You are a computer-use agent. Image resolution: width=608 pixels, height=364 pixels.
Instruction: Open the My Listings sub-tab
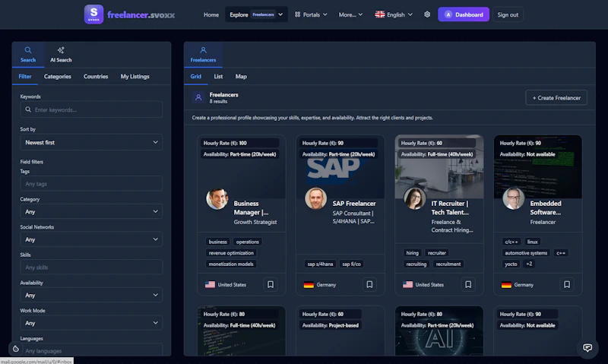(135, 76)
